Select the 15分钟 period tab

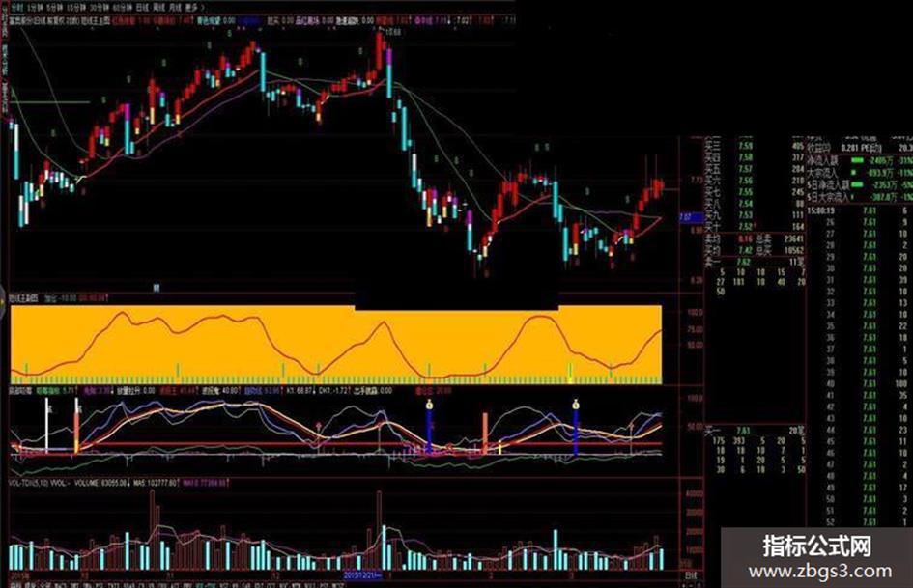[x=75, y=8]
